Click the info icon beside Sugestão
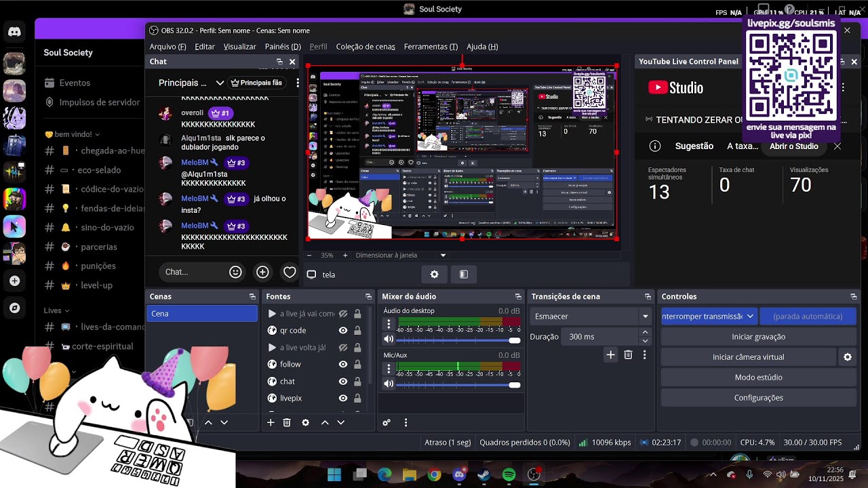 pyautogui.click(x=655, y=146)
